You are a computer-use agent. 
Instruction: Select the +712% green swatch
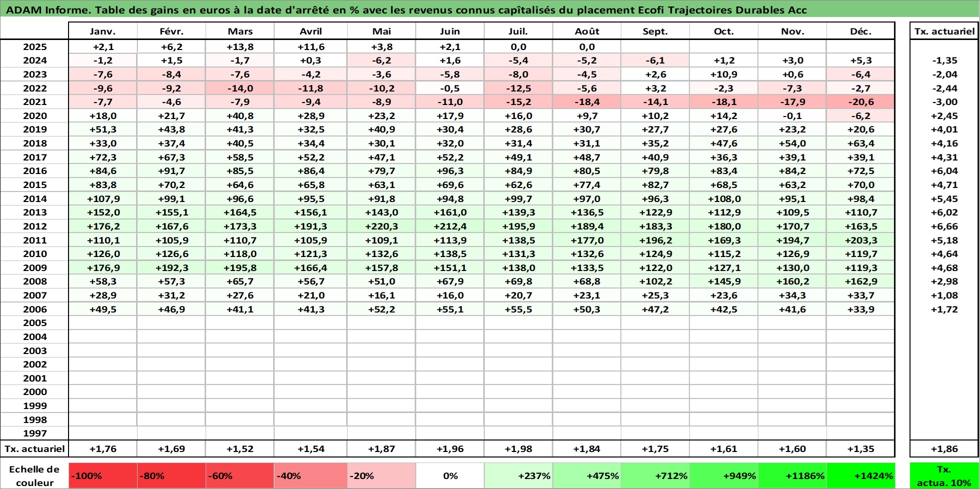coord(655,475)
